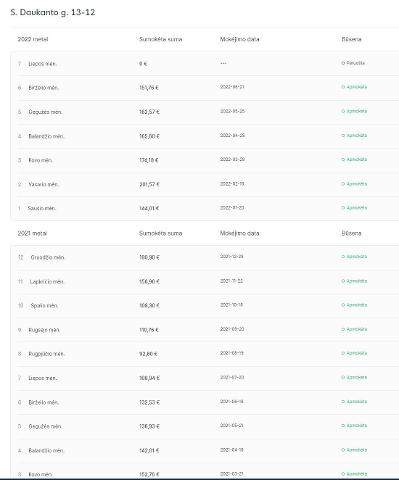Select the Gegužės mėn. row of 2022
The height and width of the screenshot is (480, 399).
[x=205, y=112]
